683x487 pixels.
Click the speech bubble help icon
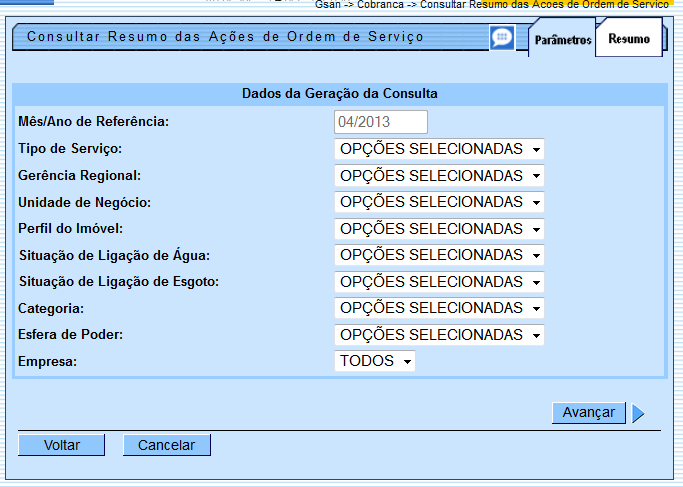[x=502, y=38]
